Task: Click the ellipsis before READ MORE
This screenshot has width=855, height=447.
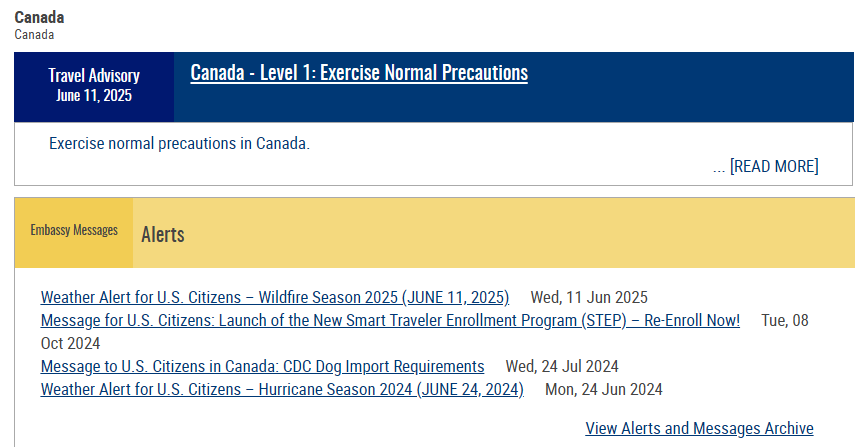Action: [719, 169]
